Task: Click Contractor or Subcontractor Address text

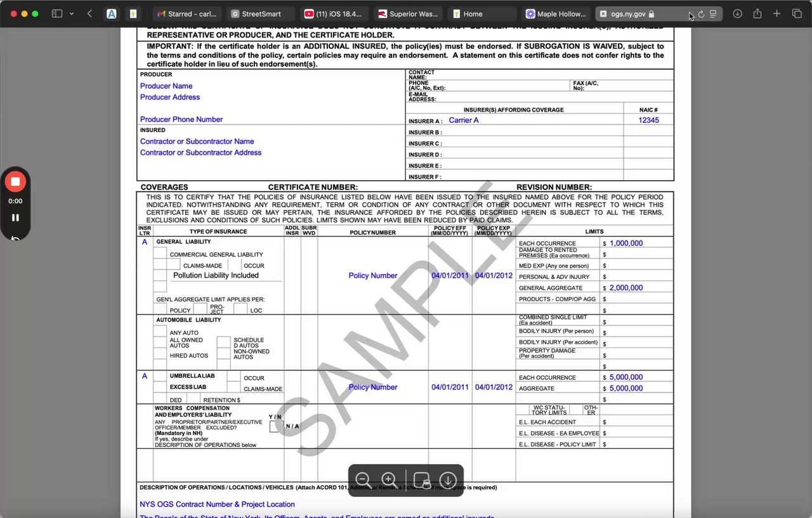Action: (x=200, y=153)
